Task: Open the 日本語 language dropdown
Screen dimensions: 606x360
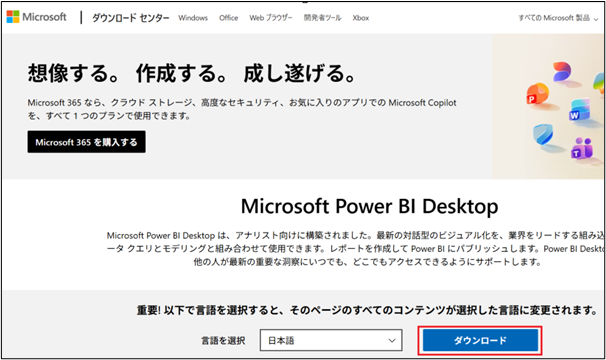Action: [x=331, y=340]
